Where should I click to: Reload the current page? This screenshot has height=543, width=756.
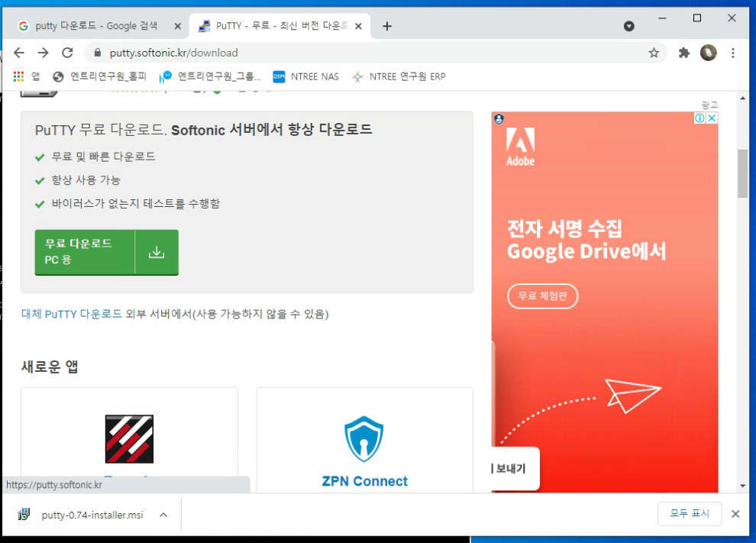tap(67, 53)
